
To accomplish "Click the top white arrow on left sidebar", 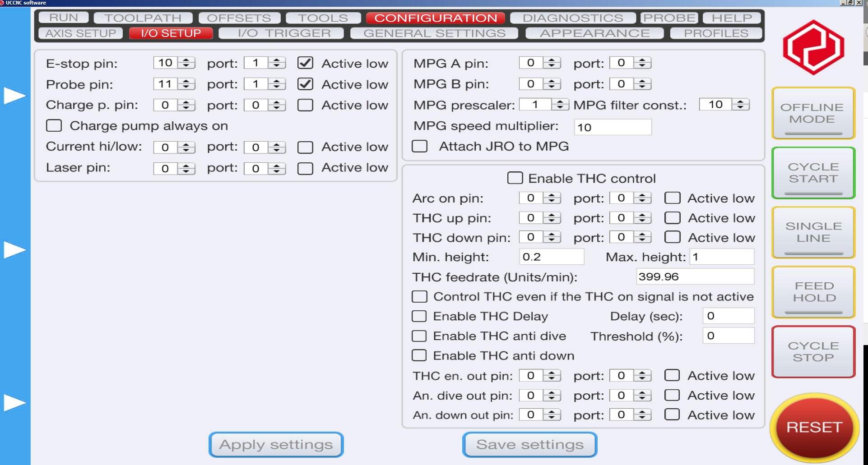I will pos(14,96).
